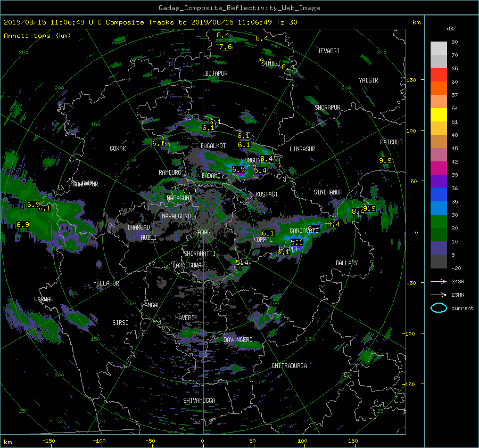The width and height of the screenshot is (479, 448).
Task: Click the 23MN legend label
Action: [x=458, y=295]
